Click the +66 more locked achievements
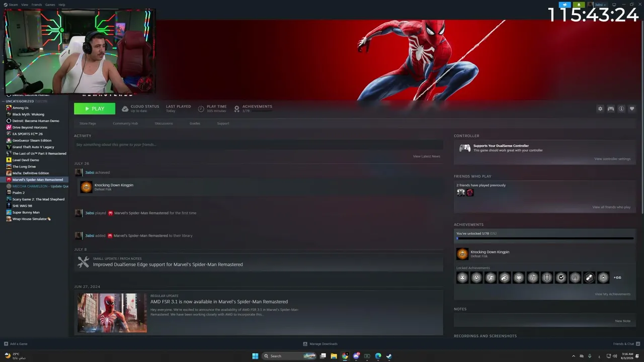Image resolution: width=644 pixels, height=362 pixels. tap(617, 278)
